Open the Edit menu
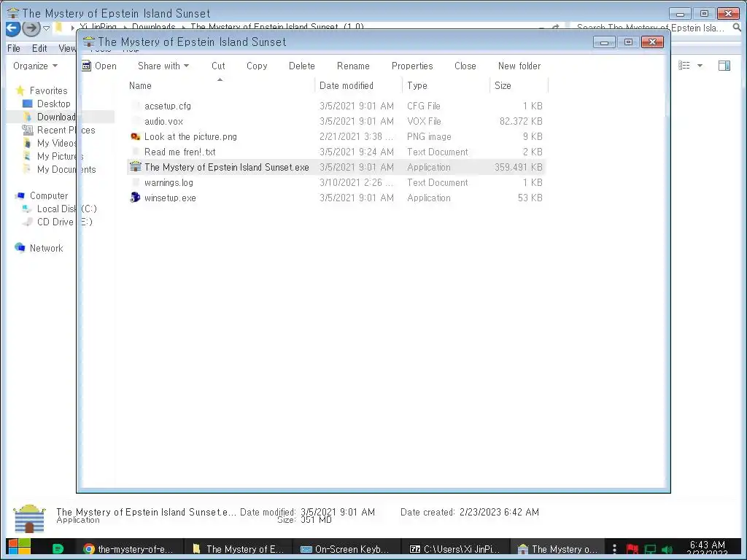The height and width of the screenshot is (560, 747). tap(39, 48)
